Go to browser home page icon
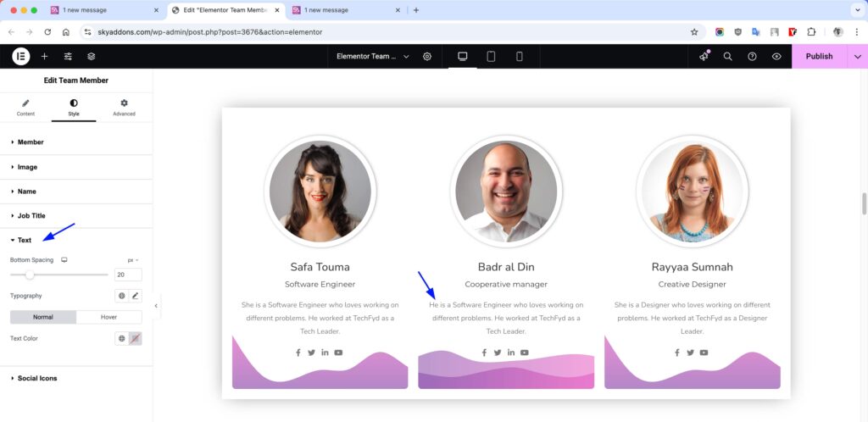The width and height of the screenshot is (868, 422). [x=66, y=32]
